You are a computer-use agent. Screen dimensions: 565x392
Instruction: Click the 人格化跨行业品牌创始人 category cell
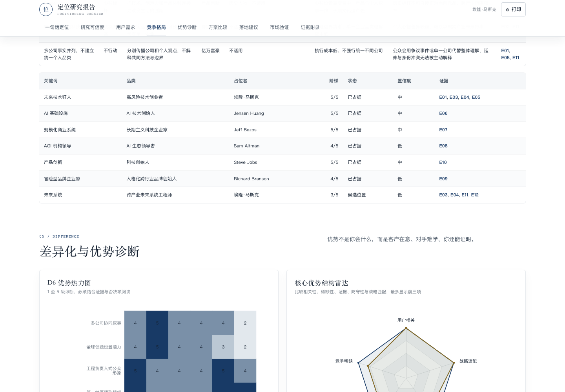coord(151,179)
